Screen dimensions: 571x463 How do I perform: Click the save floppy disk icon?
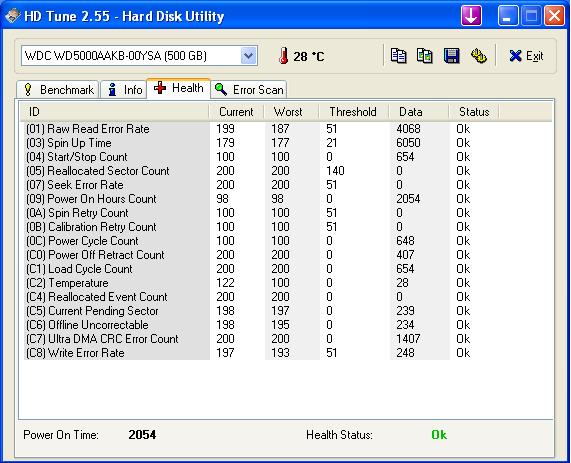tap(452, 56)
